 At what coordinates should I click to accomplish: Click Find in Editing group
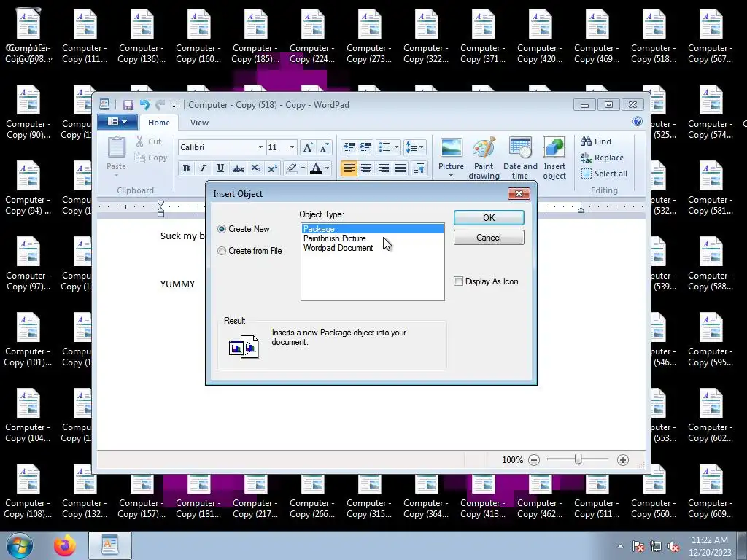pos(596,141)
